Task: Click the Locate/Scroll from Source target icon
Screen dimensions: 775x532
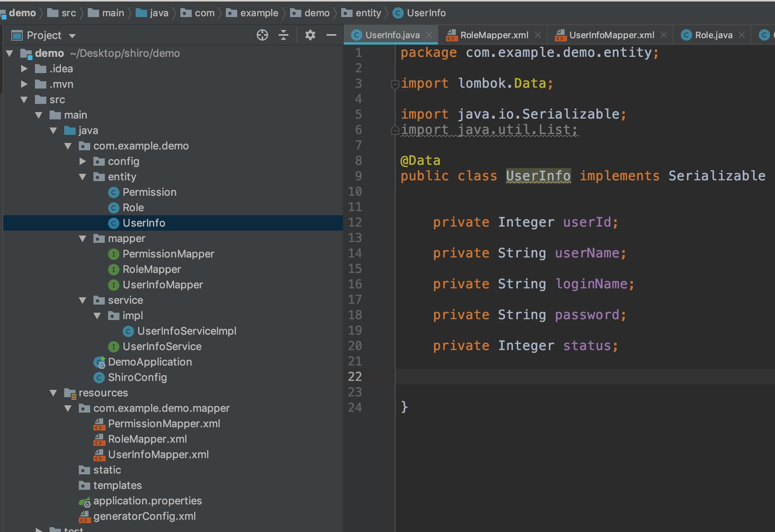Action: click(x=262, y=35)
